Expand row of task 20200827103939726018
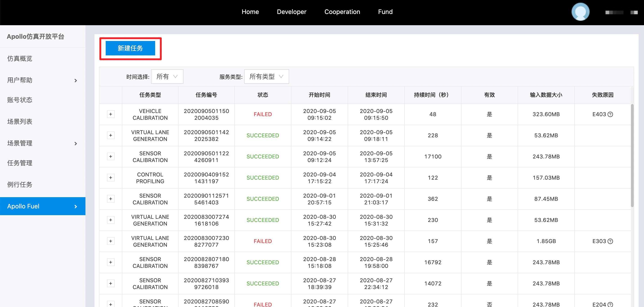The height and width of the screenshot is (307, 644). [x=111, y=283]
